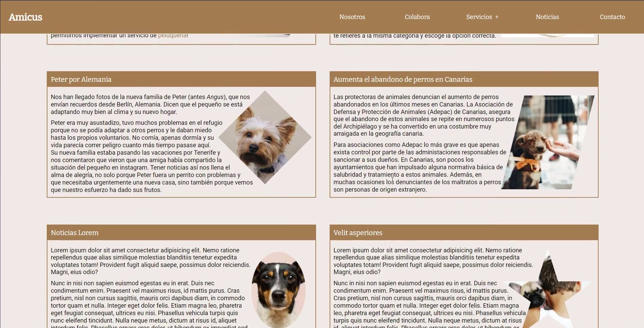Open the Noticias section

coord(547,17)
